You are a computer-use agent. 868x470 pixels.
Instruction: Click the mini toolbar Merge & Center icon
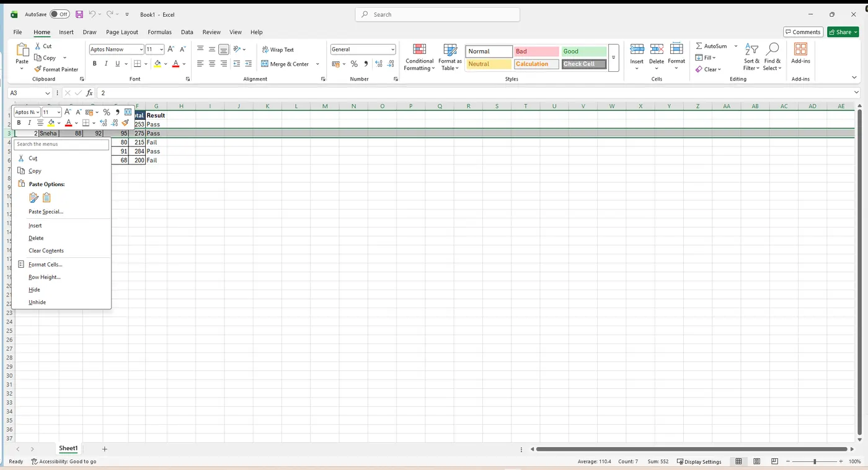pos(128,112)
